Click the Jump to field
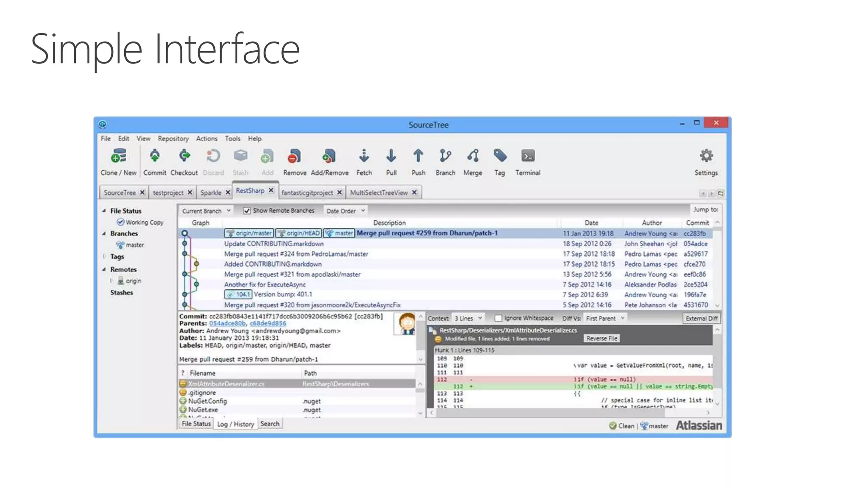 (x=706, y=209)
